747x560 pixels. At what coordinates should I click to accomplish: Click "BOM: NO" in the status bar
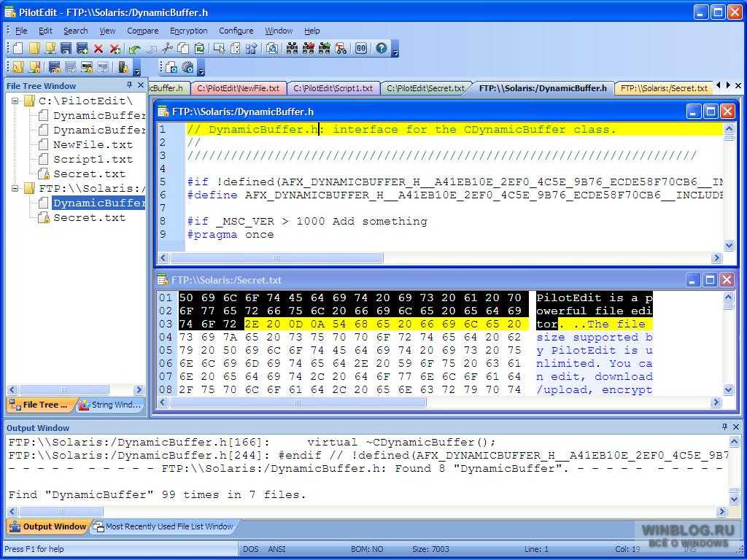(367, 549)
